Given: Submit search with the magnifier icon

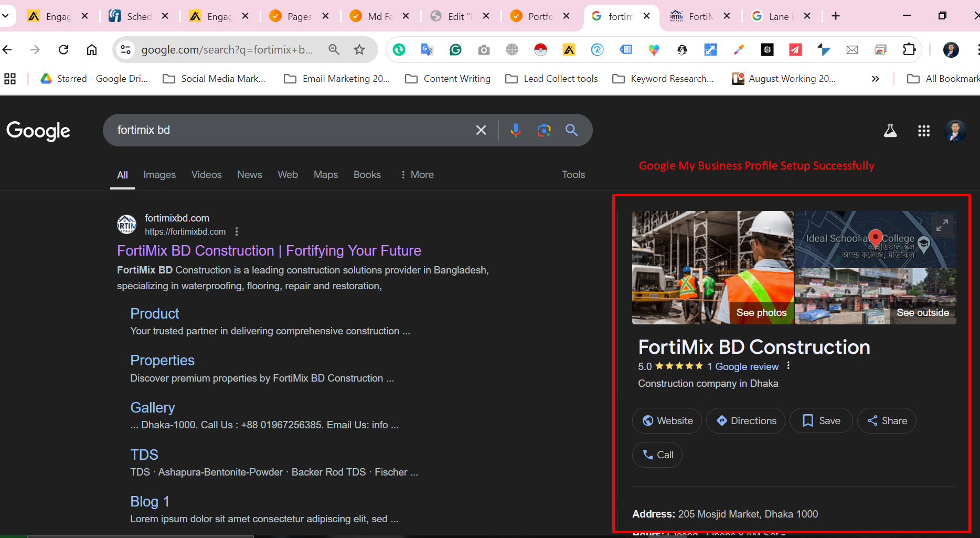Looking at the screenshot, I should pos(572,130).
